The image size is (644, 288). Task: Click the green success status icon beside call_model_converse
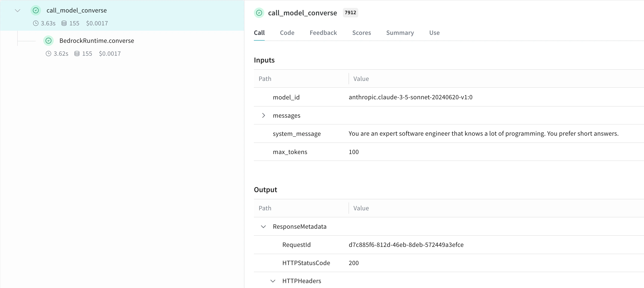pyautogui.click(x=35, y=10)
